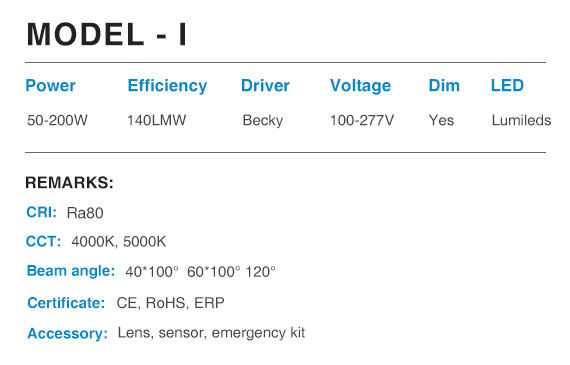Select the CRI label
Viewport: 570px width, 365px height.
coord(41,212)
